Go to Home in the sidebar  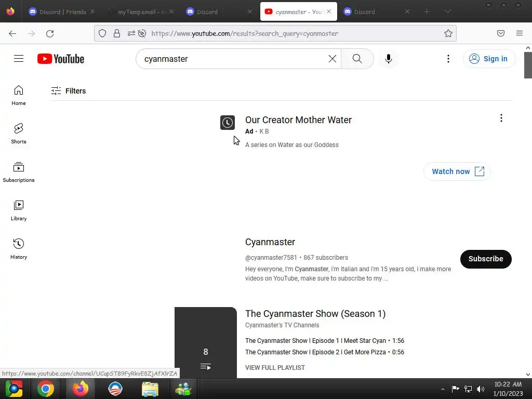[x=19, y=96]
